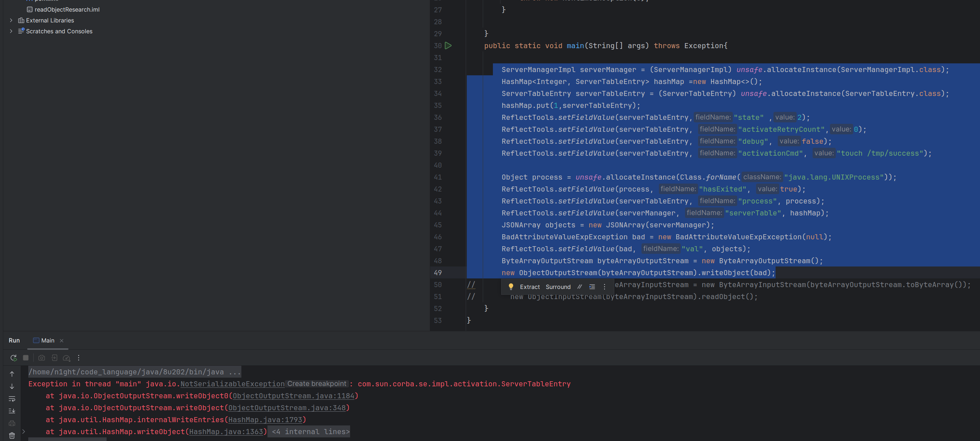Expand Scratches and Consoles node
This screenshot has width=980, height=441.
[11, 31]
